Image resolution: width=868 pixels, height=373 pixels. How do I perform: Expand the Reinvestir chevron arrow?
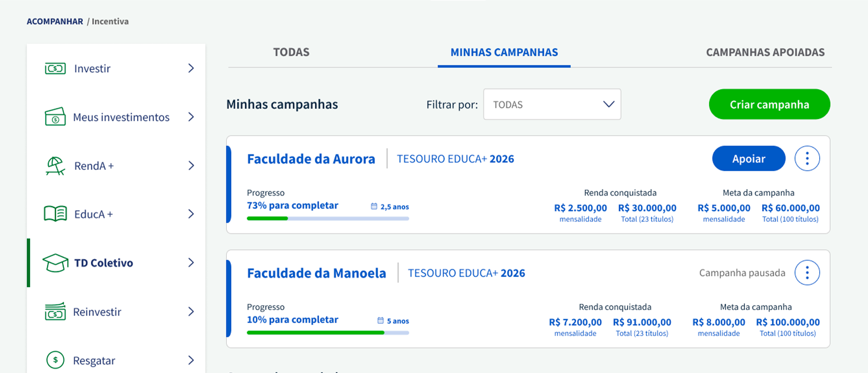click(191, 312)
